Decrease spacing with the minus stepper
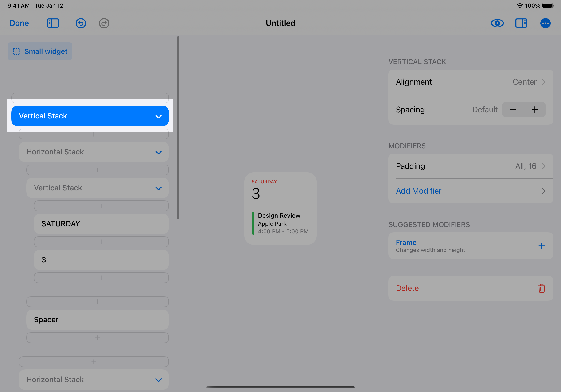 coord(512,110)
